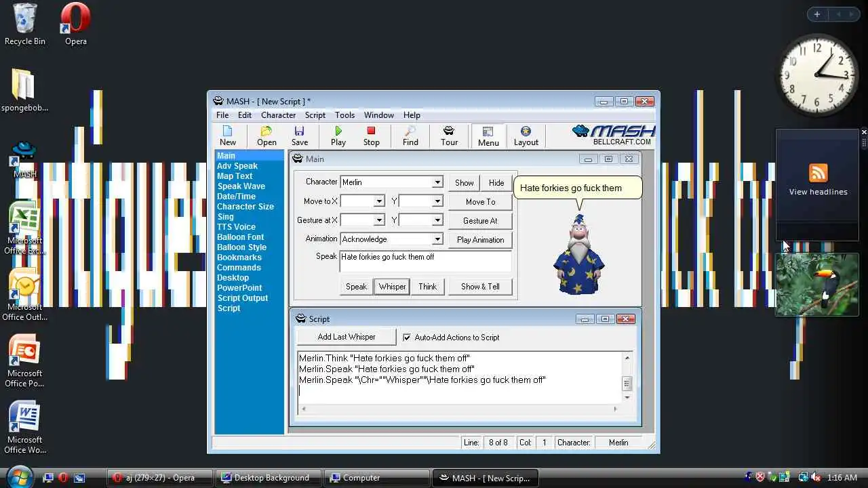Click the Move To button
Image resolution: width=868 pixels, height=488 pixels.
[x=480, y=202]
